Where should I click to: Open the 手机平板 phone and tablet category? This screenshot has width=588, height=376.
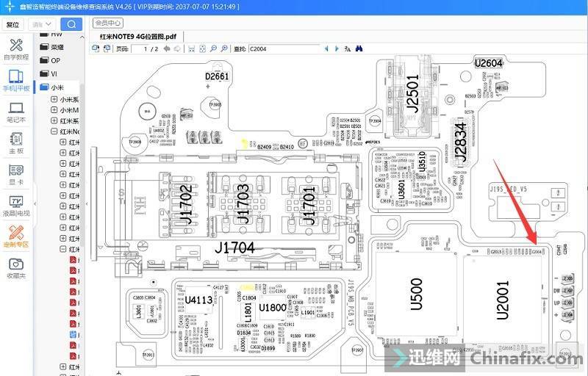click(x=16, y=80)
